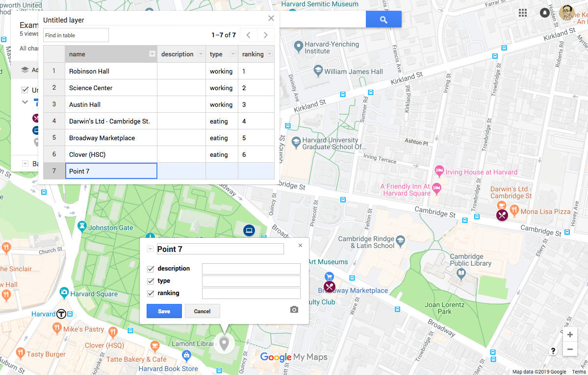The height and width of the screenshot is (375, 588).
Task: Click the type input in popup
Action: pyautogui.click(x=251, y=281)
